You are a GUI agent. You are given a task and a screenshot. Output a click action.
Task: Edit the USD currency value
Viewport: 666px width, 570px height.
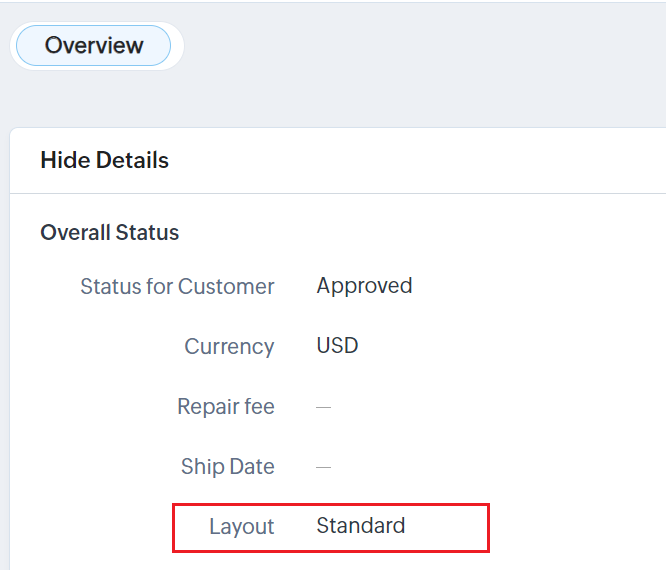tap(337, 346)
